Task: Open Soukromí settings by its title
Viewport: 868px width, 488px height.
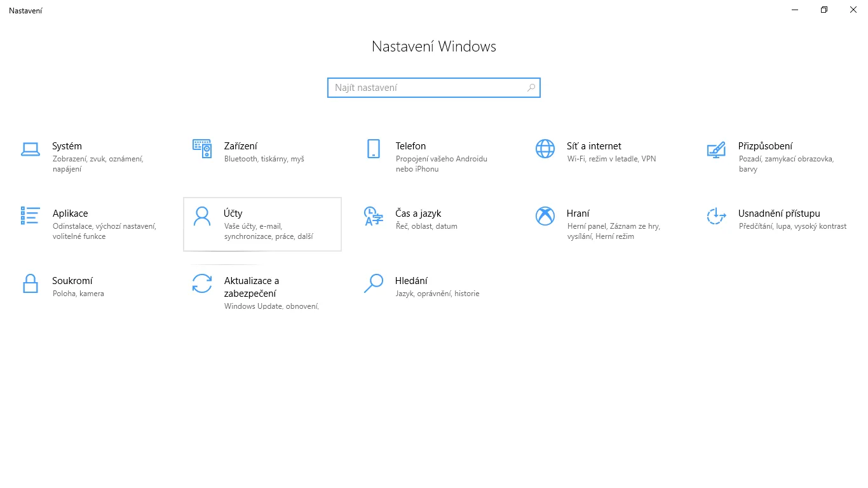Action: point(72,281)
